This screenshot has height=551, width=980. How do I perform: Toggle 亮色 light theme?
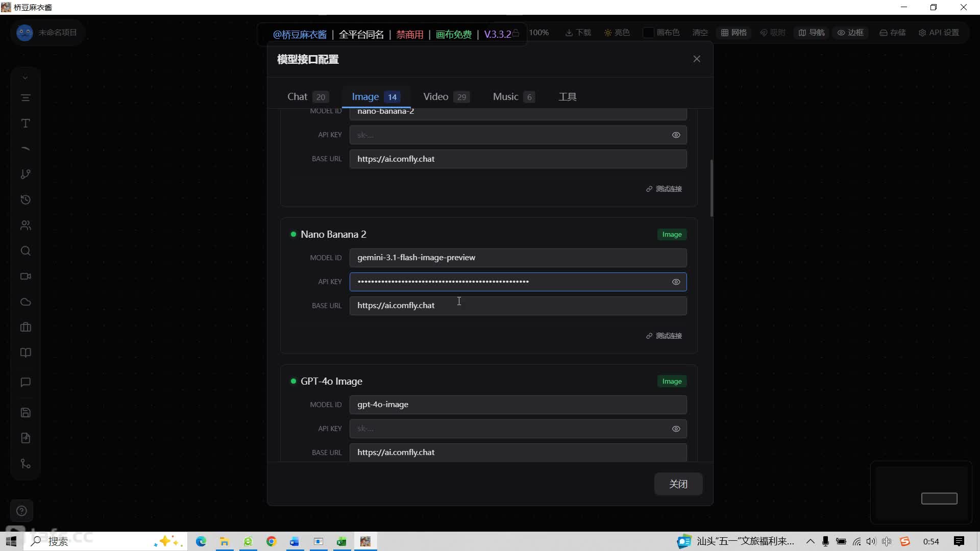point(617,33)
